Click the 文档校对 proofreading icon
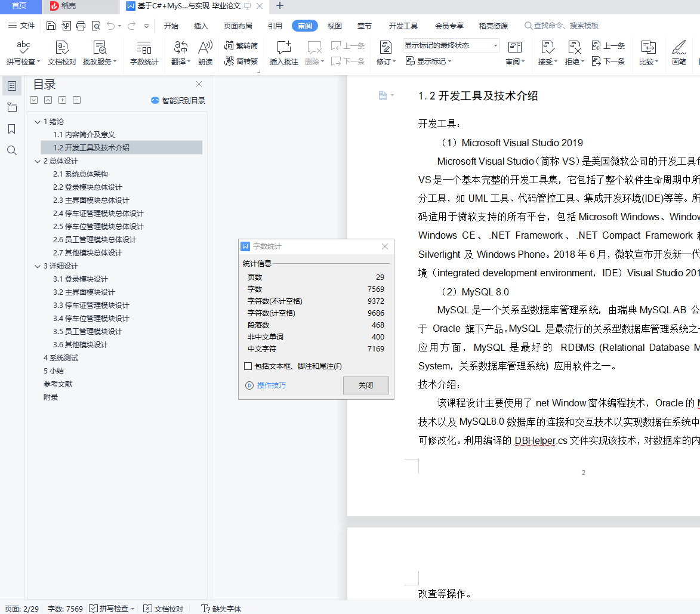Viewport: 700px width, 614px height. pyautogui.click(x=62, y=53)
